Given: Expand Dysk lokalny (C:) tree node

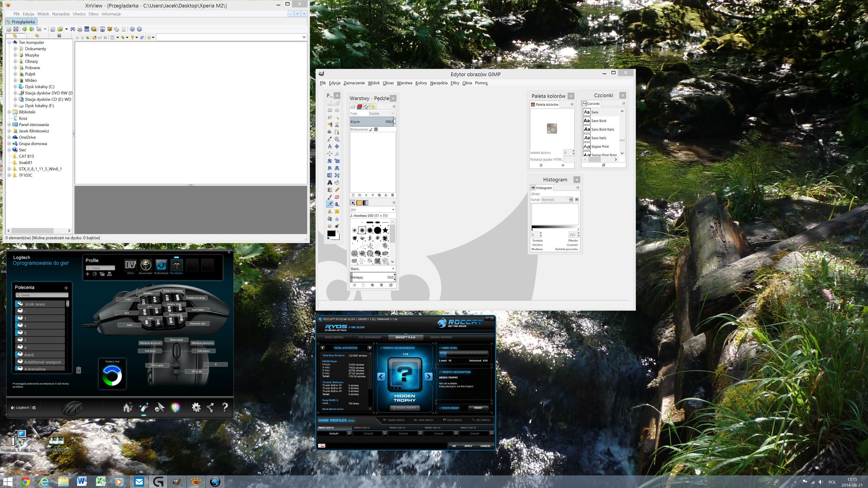Looking at the screenshot, I should [15, 87].
